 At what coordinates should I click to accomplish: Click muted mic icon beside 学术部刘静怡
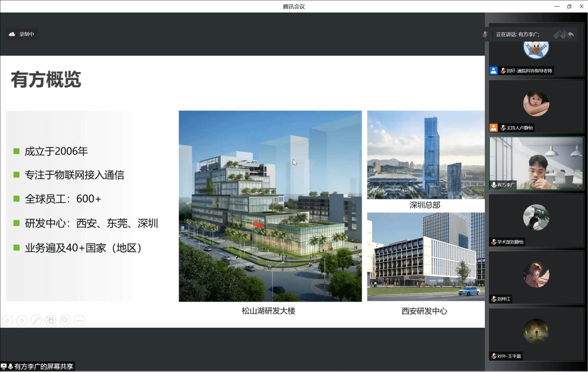[x=494, y=242]
